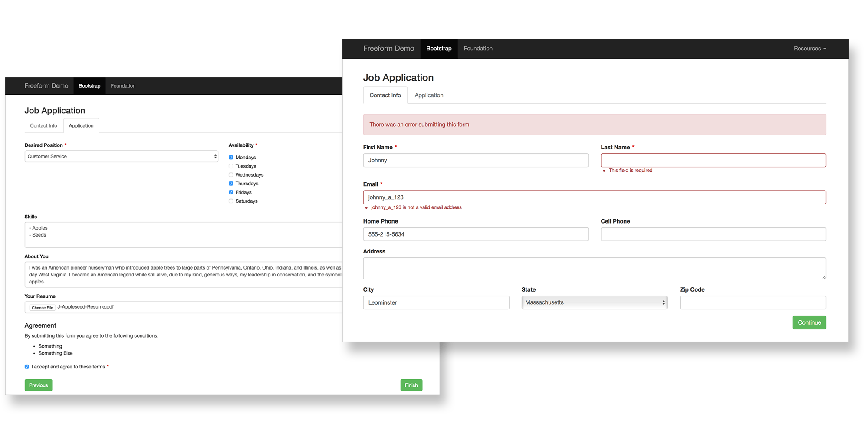Click the 'Something Else' agreement bullet
This screenshot has height=434, width=868.
(x=56, y=353)
